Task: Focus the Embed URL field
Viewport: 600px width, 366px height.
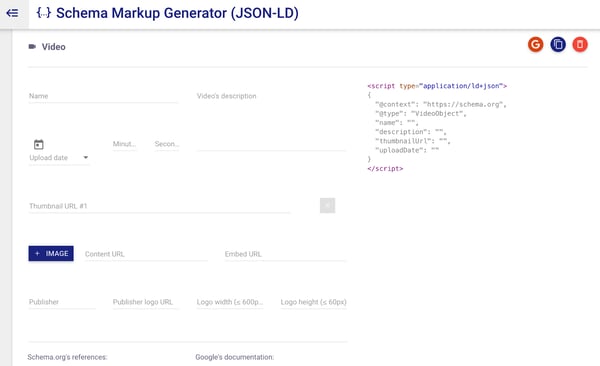Action: 285,254
